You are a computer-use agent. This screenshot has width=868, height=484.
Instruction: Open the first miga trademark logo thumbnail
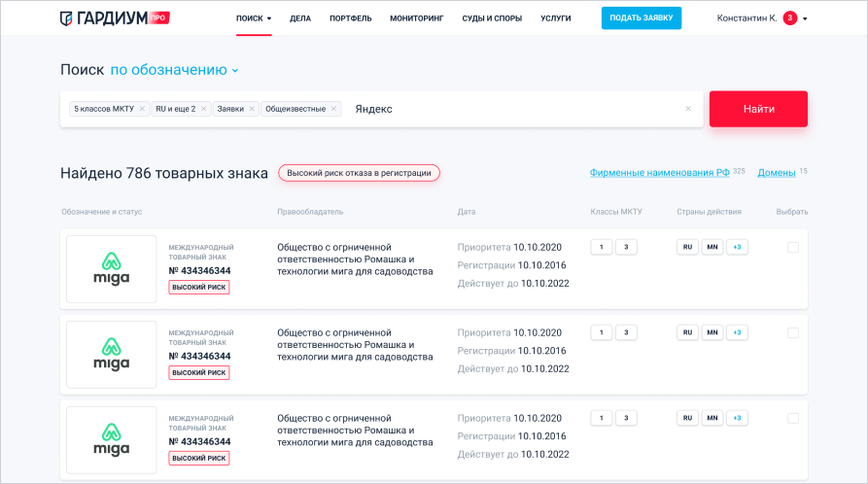(x=111, y=268)
